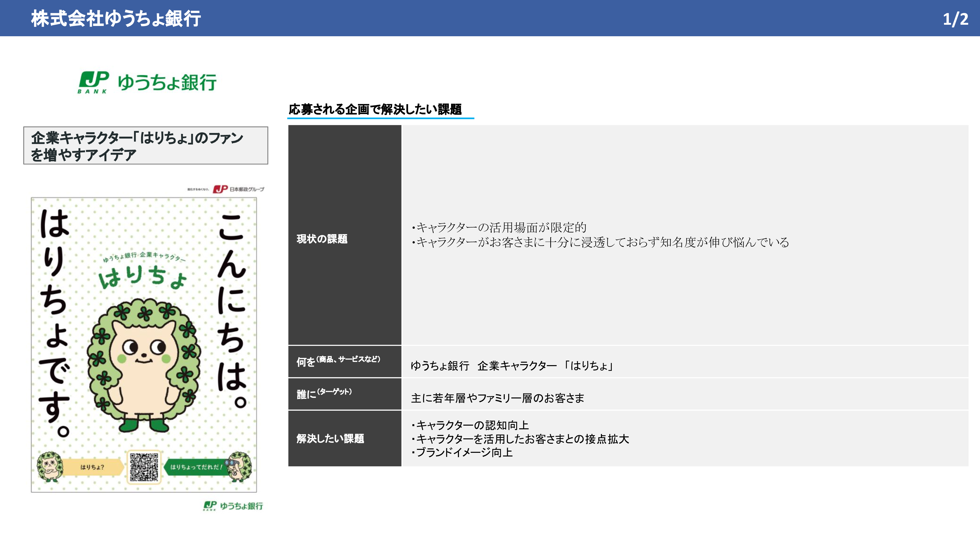Click the 企業キャラクター fan idea title box

point(145,146)
